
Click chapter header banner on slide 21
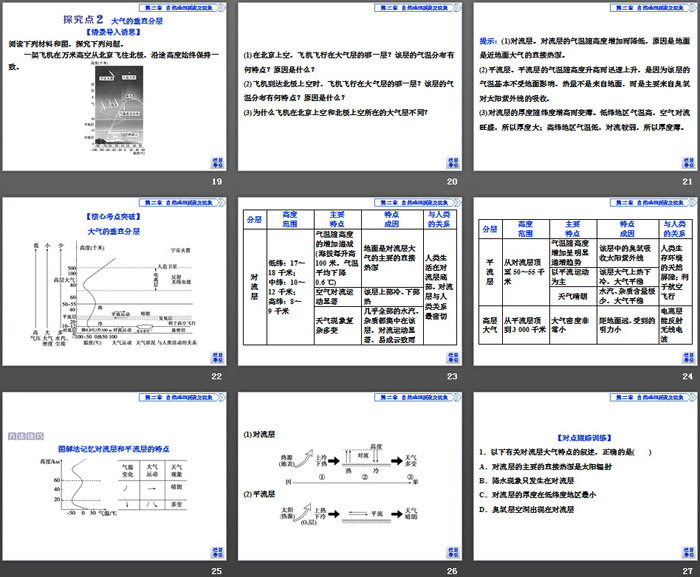pos(654,8)
